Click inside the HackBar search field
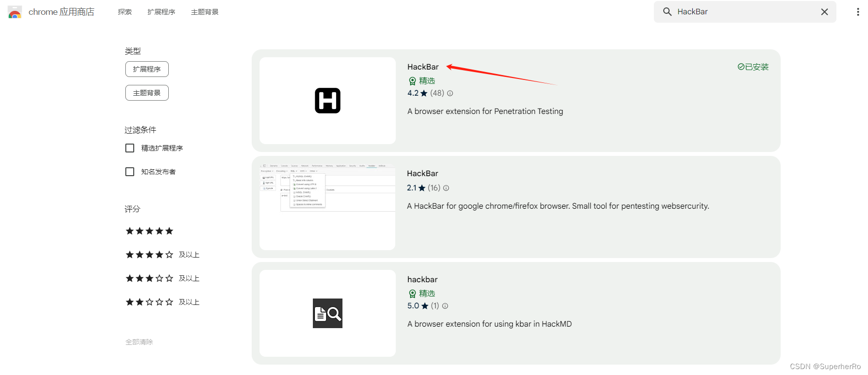868x375 pixels. [x=745, y=12]
